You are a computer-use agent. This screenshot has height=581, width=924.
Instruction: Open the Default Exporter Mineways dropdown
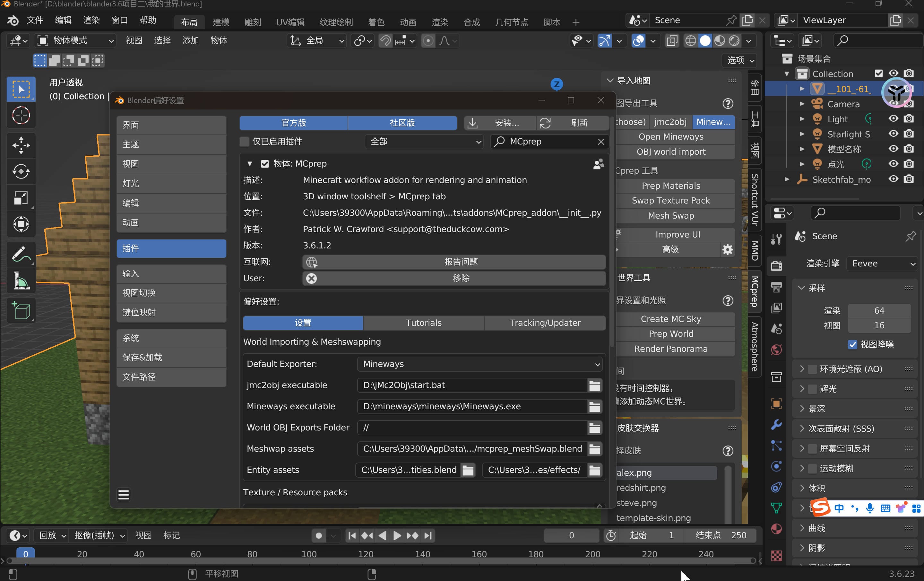(x=479, y=364)
